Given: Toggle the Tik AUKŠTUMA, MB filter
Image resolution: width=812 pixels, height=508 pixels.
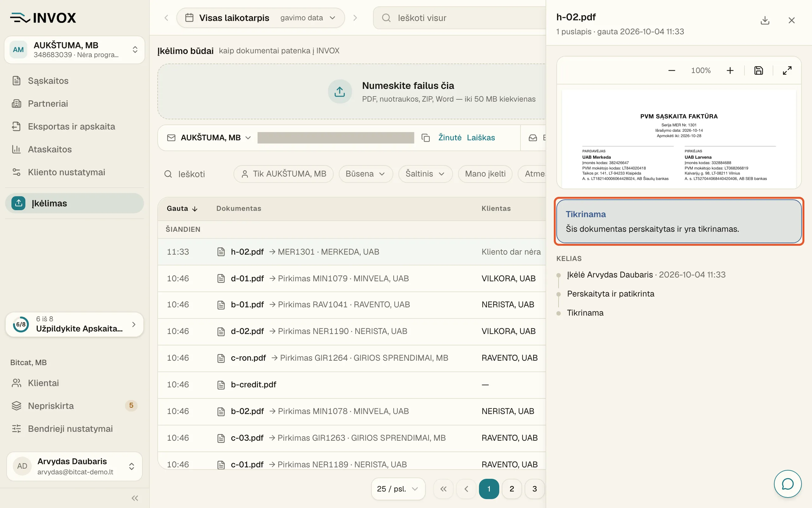Looking at the screenshot, I should pyautogui.click(x=284, y=174).
